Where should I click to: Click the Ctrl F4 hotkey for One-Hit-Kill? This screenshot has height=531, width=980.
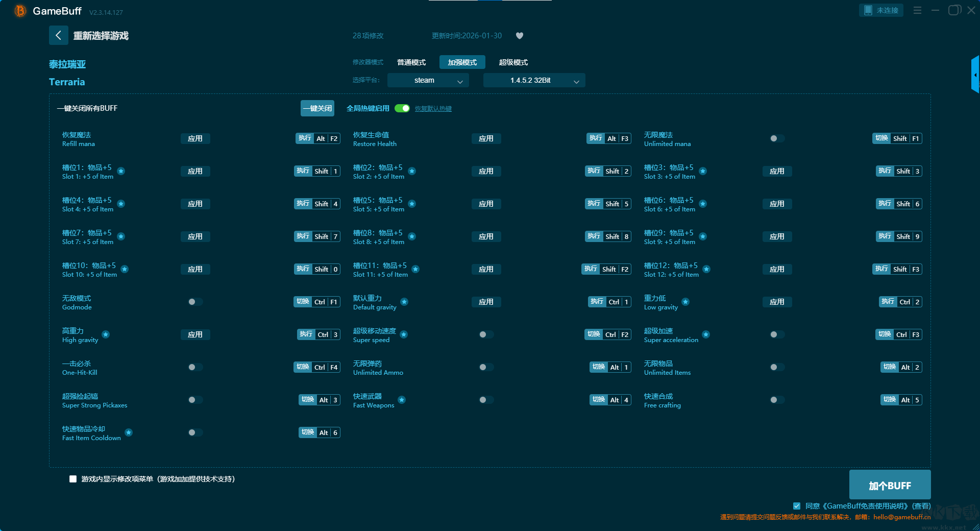point(317,367)
